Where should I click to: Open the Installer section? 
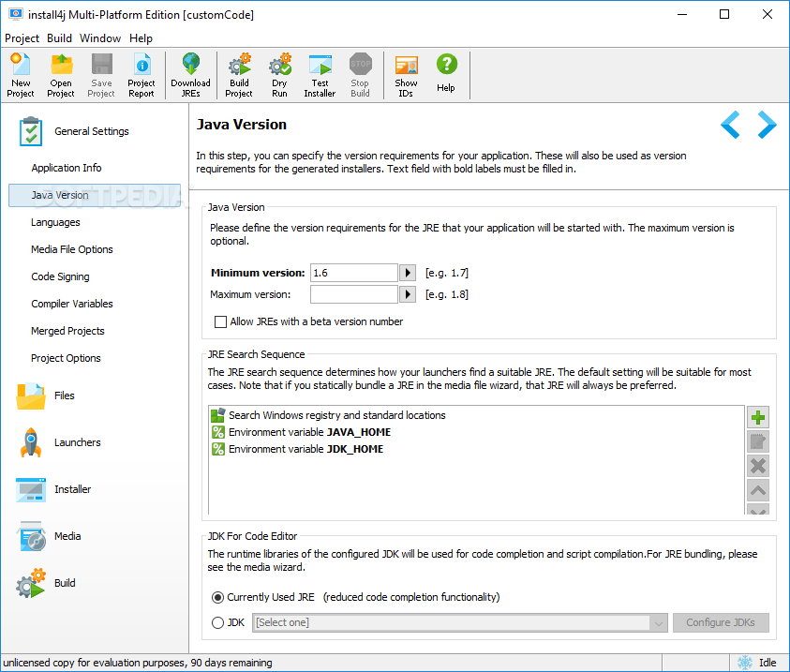pos(54,489)
